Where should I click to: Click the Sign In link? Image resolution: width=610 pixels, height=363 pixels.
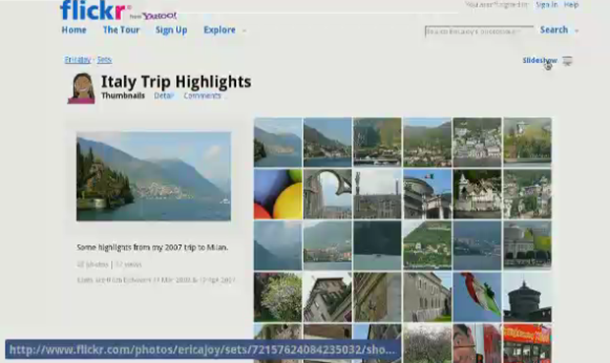click(x=547, y=5)
